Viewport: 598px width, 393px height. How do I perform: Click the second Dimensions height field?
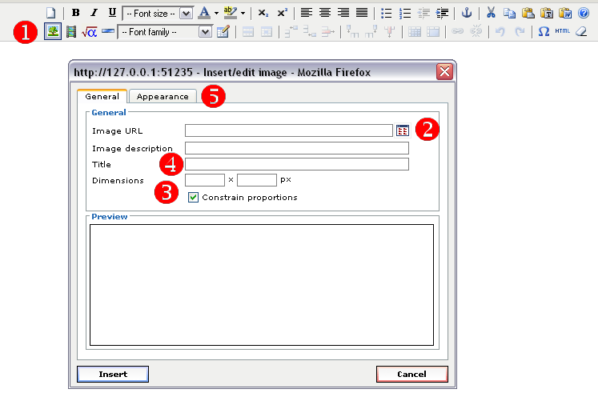click(x=257, y=180)
